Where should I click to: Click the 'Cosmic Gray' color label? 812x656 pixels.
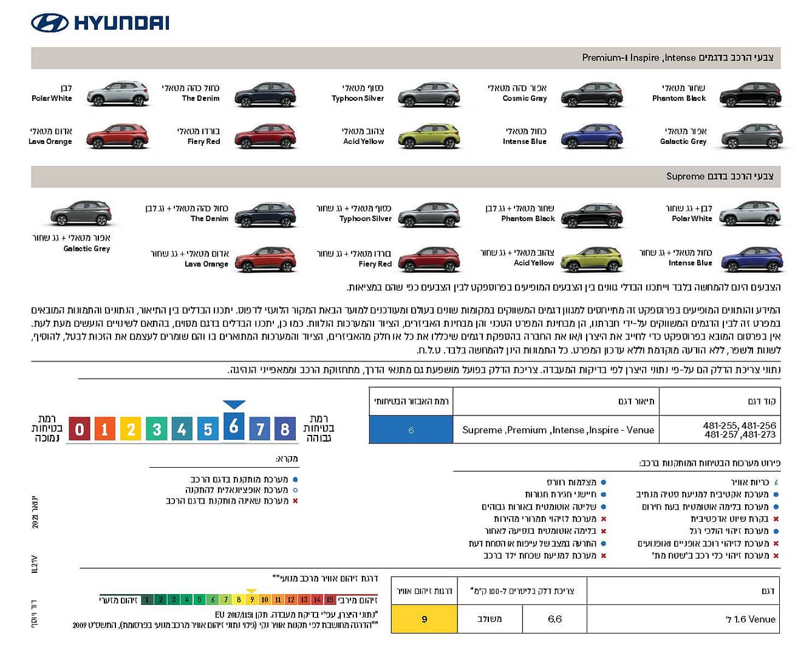click(x=525, y=98)
